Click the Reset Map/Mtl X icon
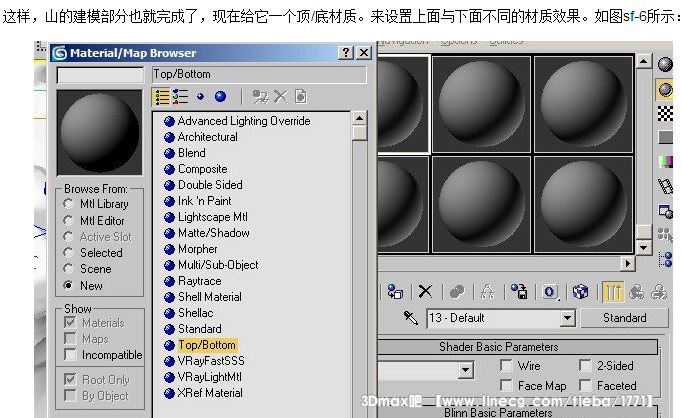 [425, 291]
